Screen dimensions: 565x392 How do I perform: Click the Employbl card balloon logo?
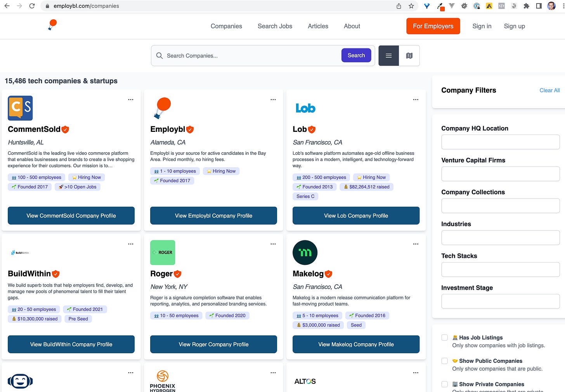pos(163,108)
